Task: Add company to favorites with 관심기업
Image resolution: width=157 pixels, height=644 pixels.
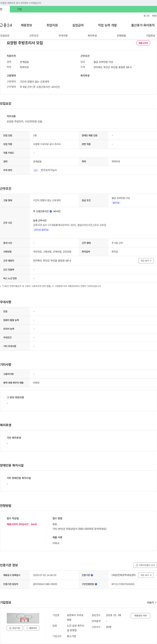Action: click(x=15, y=628)
